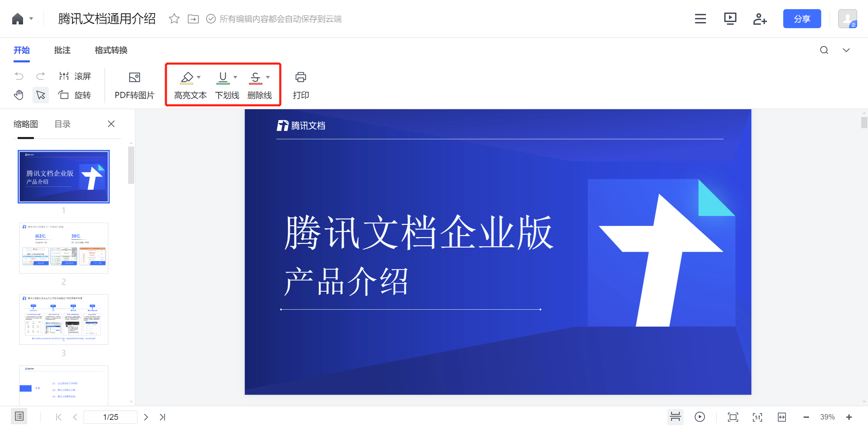Open the strikethrough color dropdown arrow
This screenshot has height=428, width=868.
tap(268, 77)
